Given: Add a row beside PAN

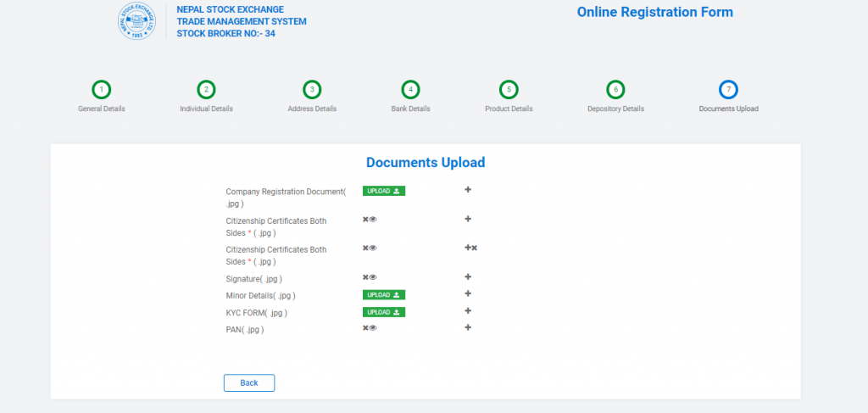Looking at the screenshot, I should tap(468, 328).
